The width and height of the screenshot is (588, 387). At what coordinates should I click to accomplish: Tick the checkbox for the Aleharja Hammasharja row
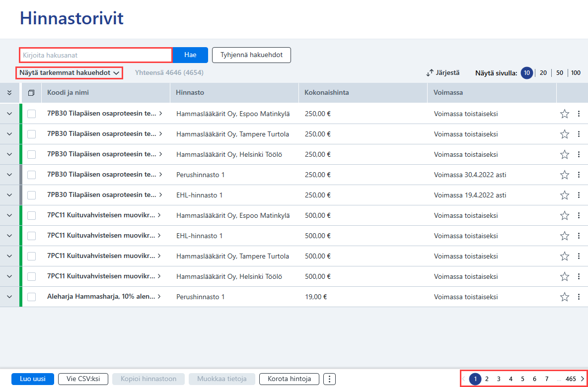tap(31, 297)
